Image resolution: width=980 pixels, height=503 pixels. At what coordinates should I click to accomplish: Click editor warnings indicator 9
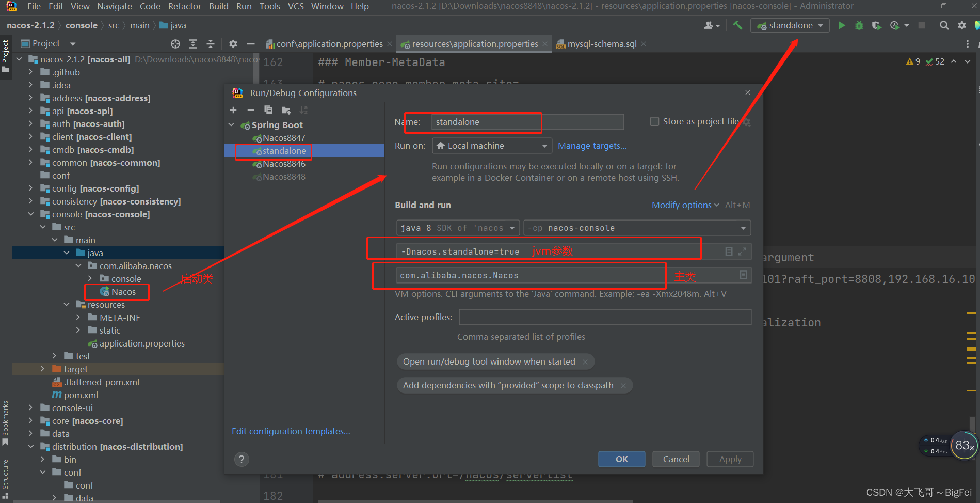(913, 61)
